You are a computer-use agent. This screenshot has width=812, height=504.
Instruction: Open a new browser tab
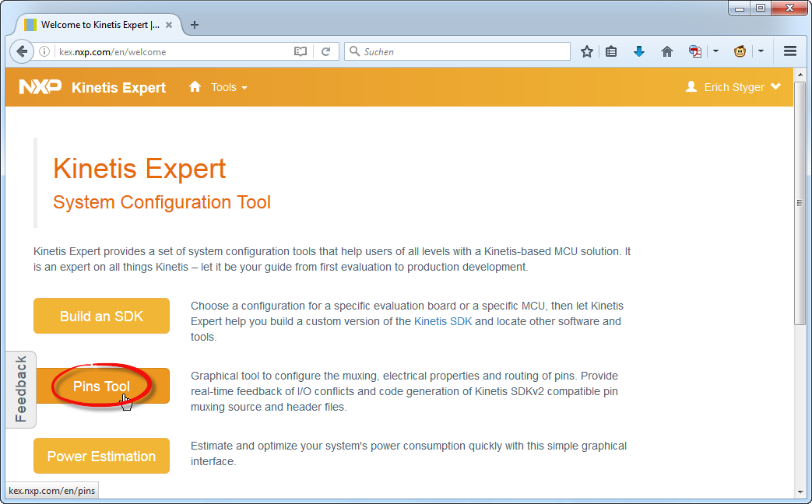195,25
